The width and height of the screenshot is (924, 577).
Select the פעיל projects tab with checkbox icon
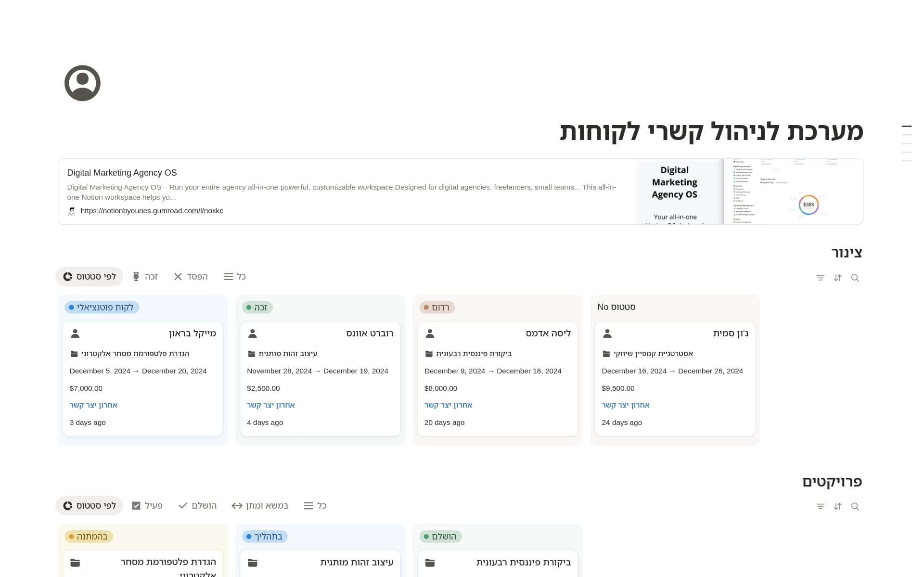pos(147,506)
